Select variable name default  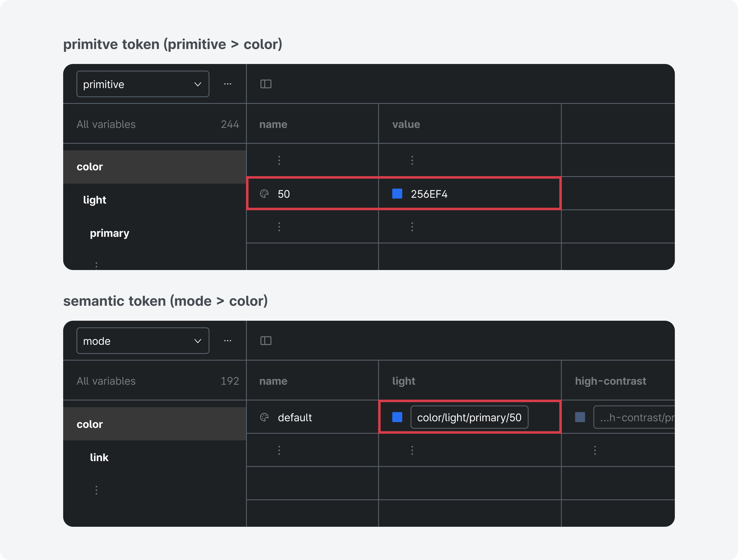pos(295,418)
